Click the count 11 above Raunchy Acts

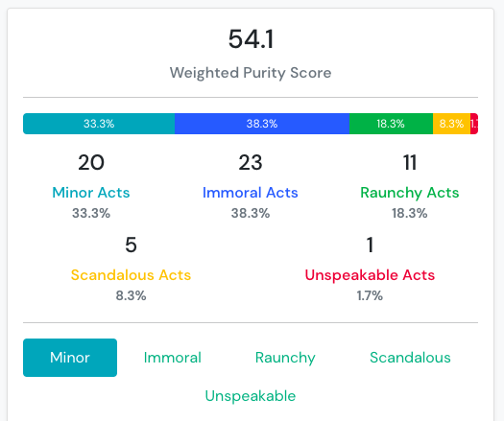(410, 162)
